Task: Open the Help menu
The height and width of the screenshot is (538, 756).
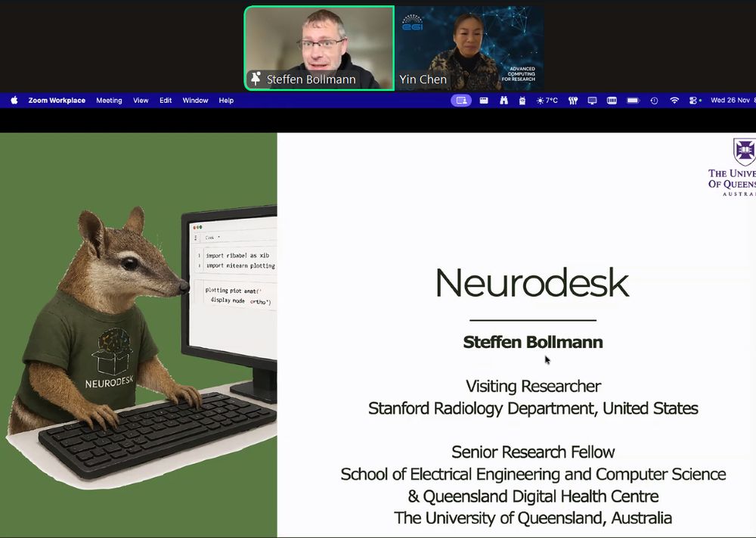Action: [226, 101]
